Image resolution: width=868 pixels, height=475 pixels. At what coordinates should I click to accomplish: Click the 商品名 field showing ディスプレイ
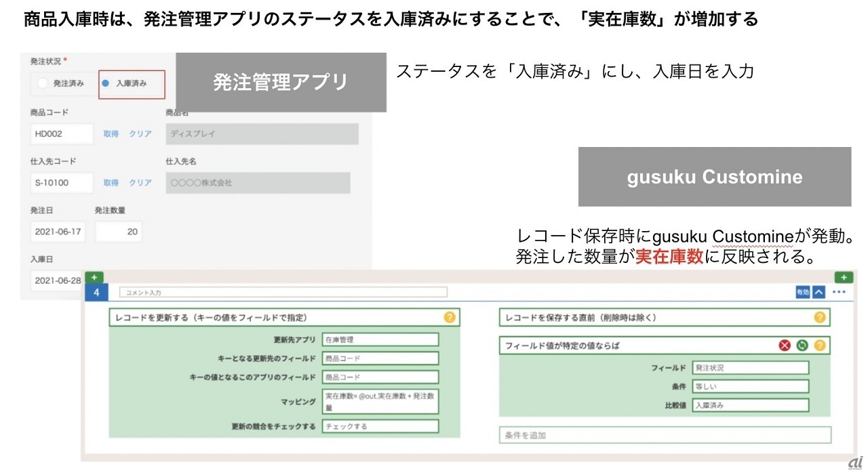262,133
